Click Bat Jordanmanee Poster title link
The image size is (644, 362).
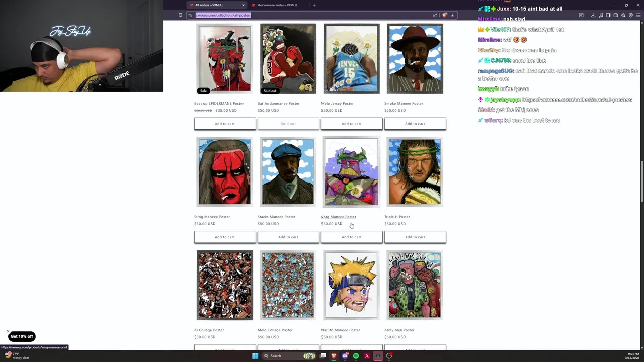click(x=278, y=104)
